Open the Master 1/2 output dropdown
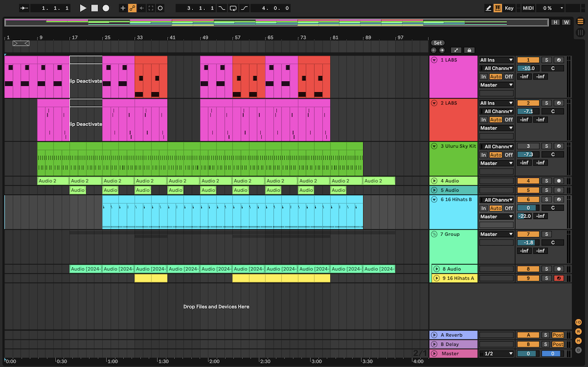This screenshot has width=588, height=367. click(496, 354)
